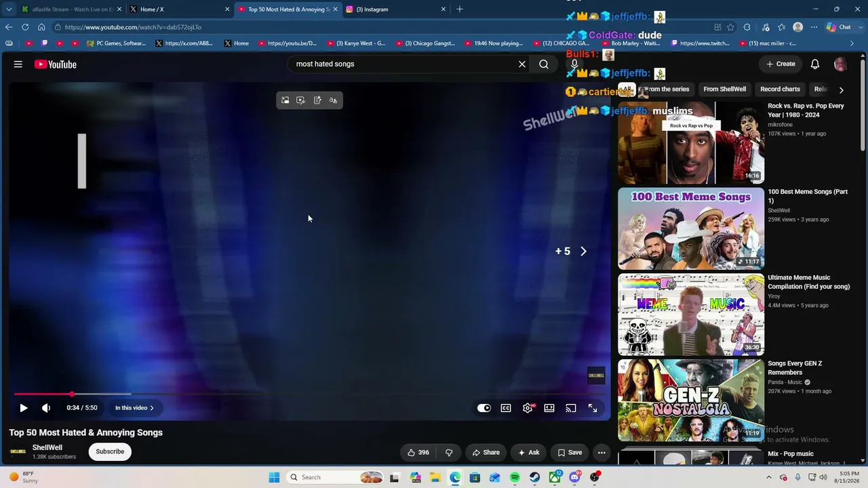Favorite this page with the star
This screenshot has height=488, width=868.
(730, 27)
